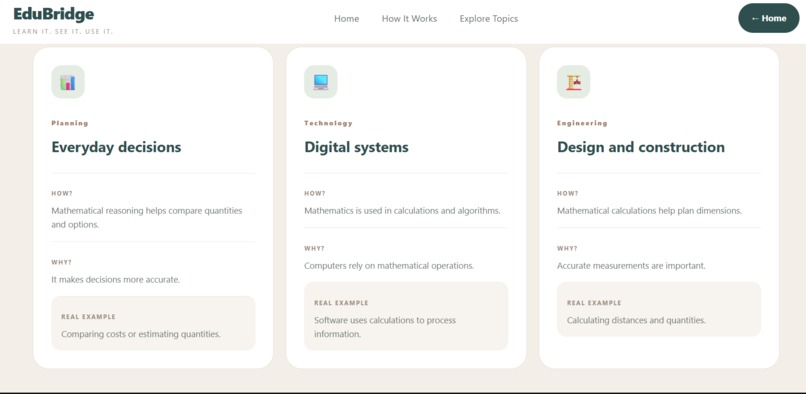Open the Home navigation link
The image size is (806, 394).
(x=346, y=19)
